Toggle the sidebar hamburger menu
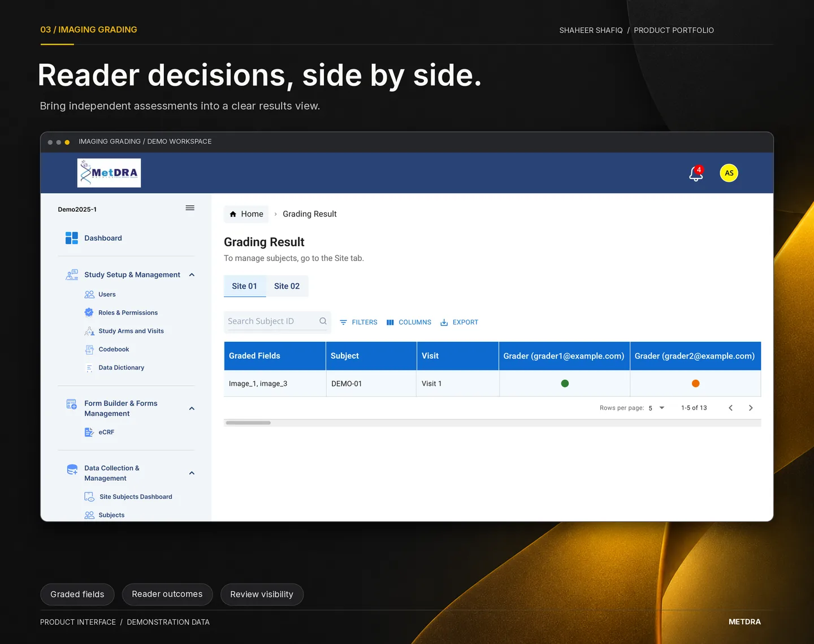The image size is (814, 644). pyautogui.click(x=190, y=208)
